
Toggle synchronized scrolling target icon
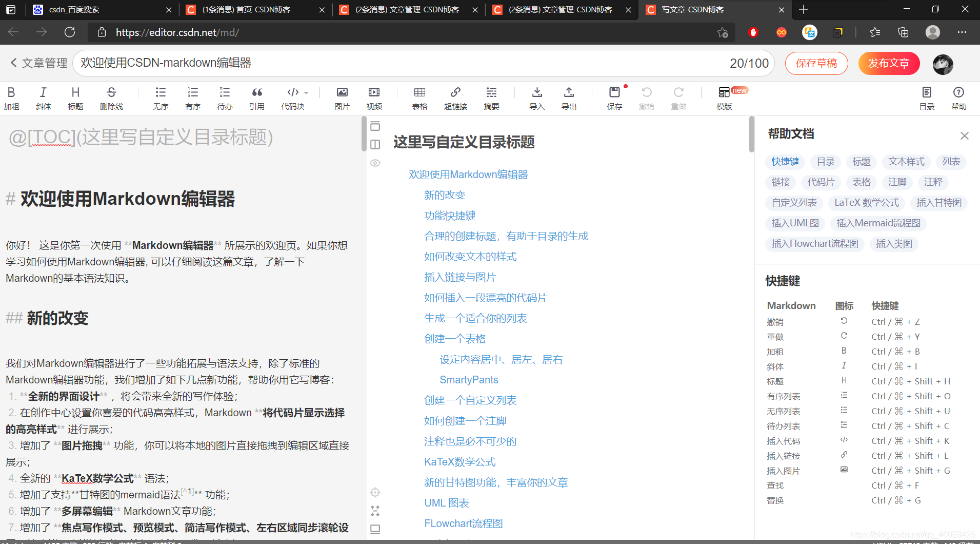(x=375, y=492)
